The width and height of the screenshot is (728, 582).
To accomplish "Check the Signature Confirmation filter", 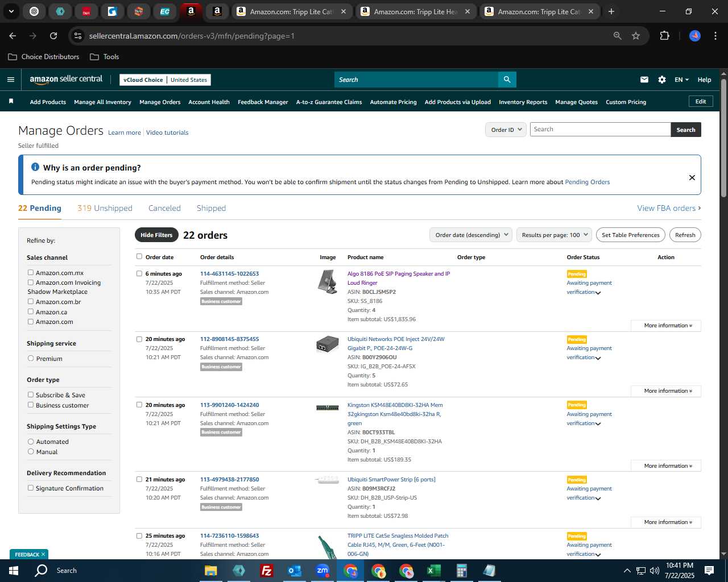I will [31, 488].
